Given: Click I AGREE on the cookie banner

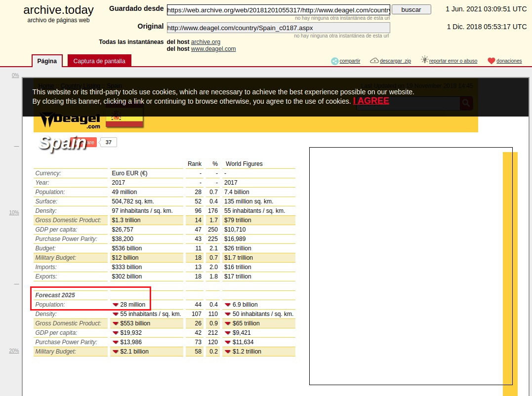Looking at the screenshot, I should click(371, 101).
